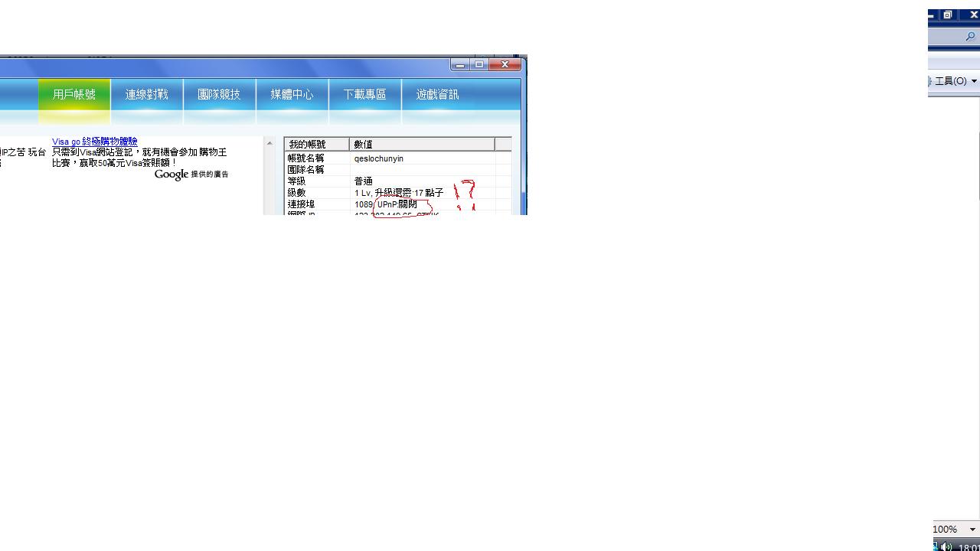Switch to the 連線對戰 tab

click(147, 95)
